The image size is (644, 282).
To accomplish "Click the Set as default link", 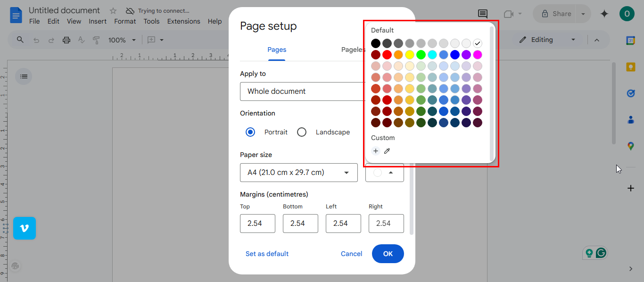I will (x=267, y=254).
